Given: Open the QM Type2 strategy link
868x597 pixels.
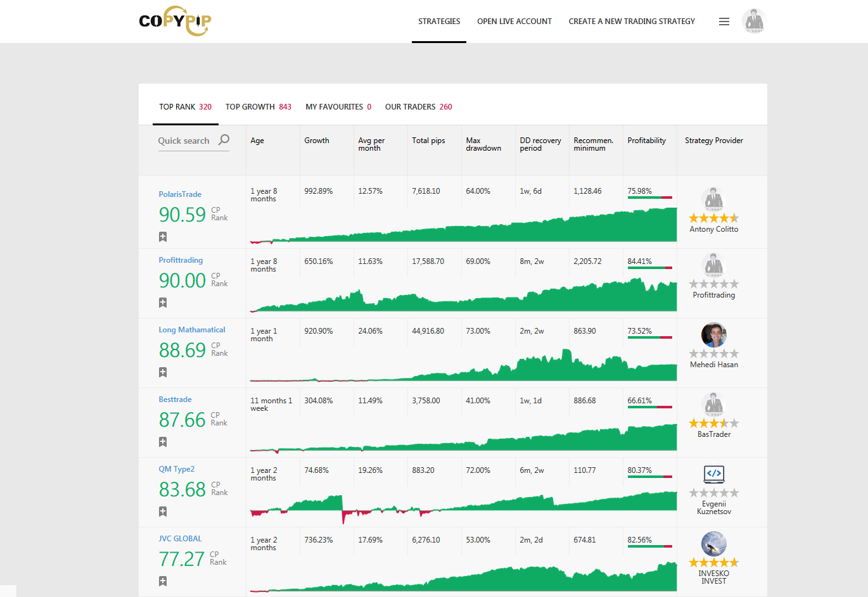Looking at the screenshot, I should [177, 469].
